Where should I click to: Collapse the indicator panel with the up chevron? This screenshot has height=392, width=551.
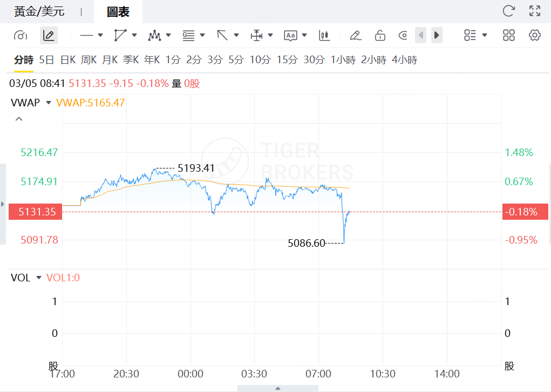pyautogui.click(x=19, y=119)
